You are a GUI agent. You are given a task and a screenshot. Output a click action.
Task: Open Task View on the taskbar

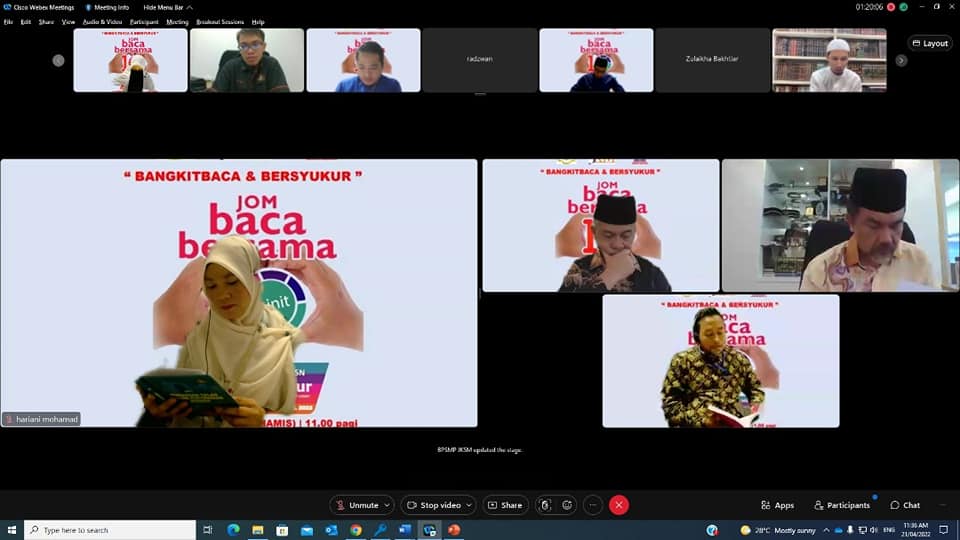coord(208,530)
